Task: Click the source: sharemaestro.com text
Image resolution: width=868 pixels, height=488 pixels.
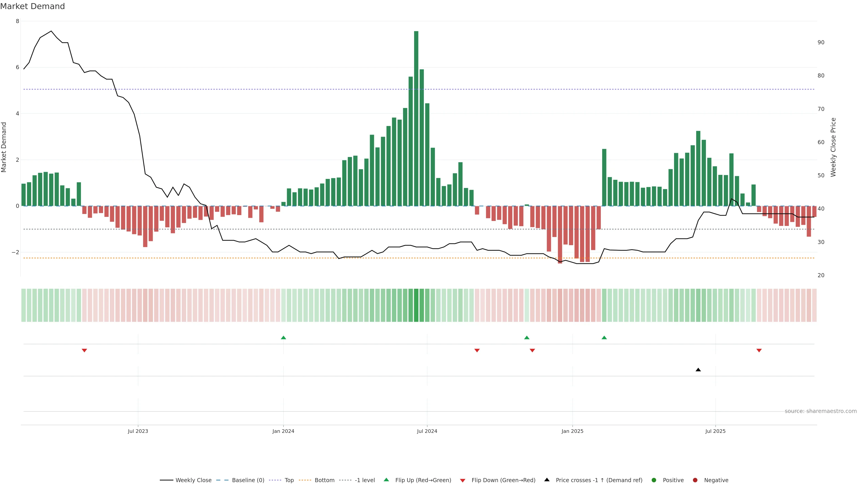Action: click(821, 411)
